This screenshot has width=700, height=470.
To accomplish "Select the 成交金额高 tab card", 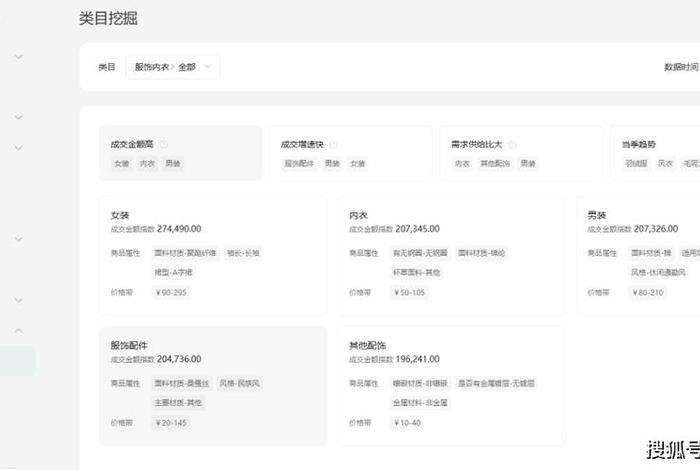I will (180, 153).
